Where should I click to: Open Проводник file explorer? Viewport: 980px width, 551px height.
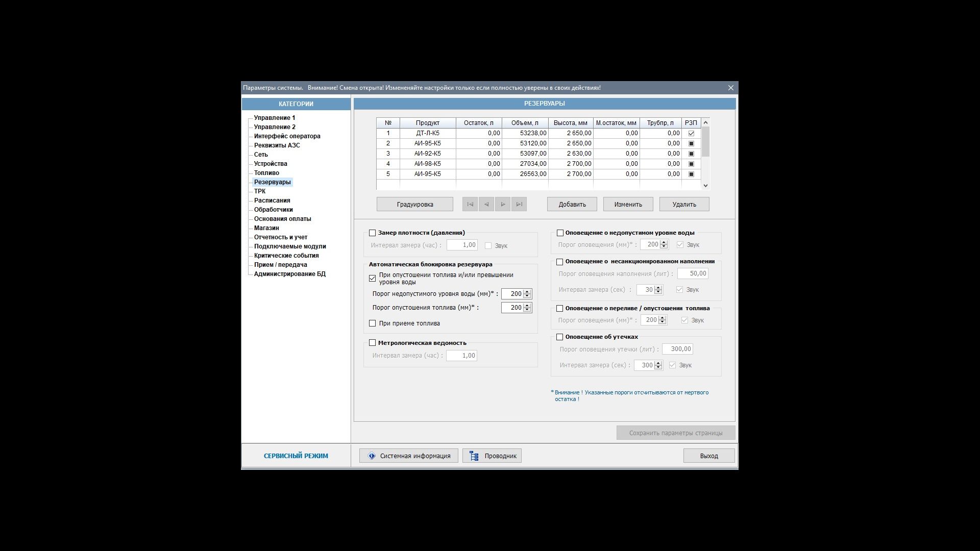click(x=492, y=456)
